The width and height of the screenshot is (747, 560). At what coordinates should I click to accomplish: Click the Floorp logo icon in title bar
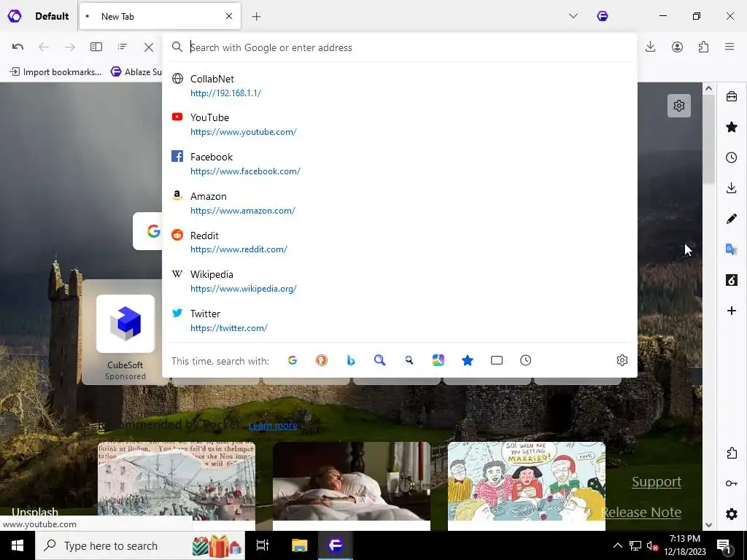point(15,16)
